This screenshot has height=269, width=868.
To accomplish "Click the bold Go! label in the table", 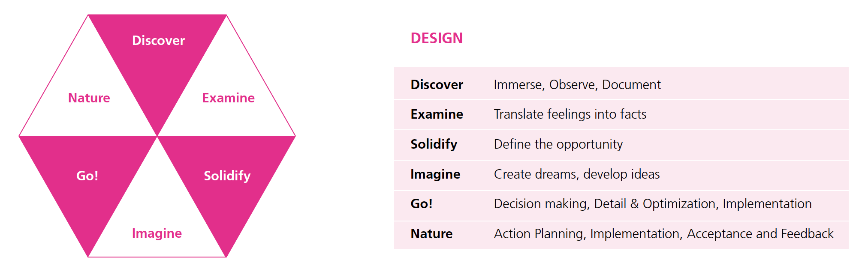I will 421,204.
